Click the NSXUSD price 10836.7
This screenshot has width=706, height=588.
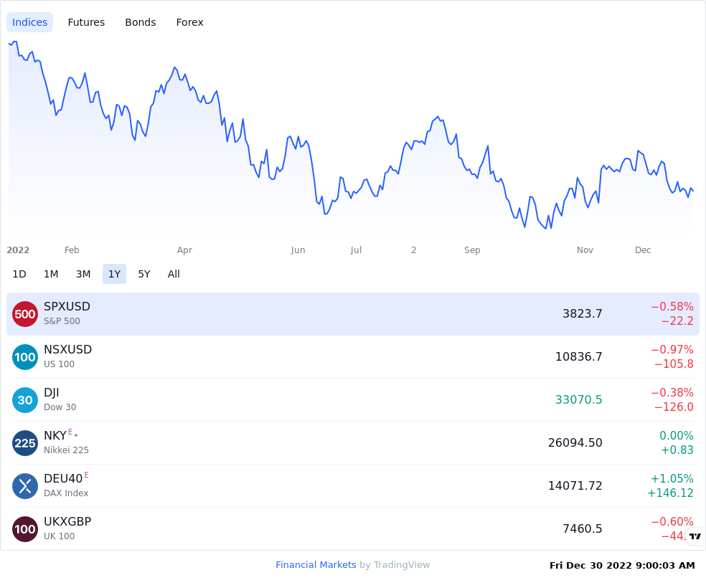(578, 357)
